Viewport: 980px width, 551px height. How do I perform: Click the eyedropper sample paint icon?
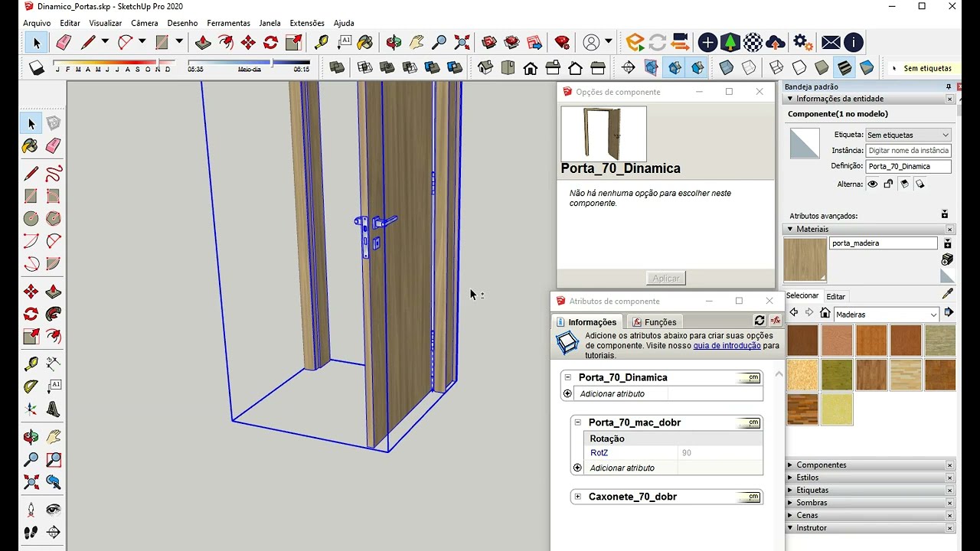[948, 294]
